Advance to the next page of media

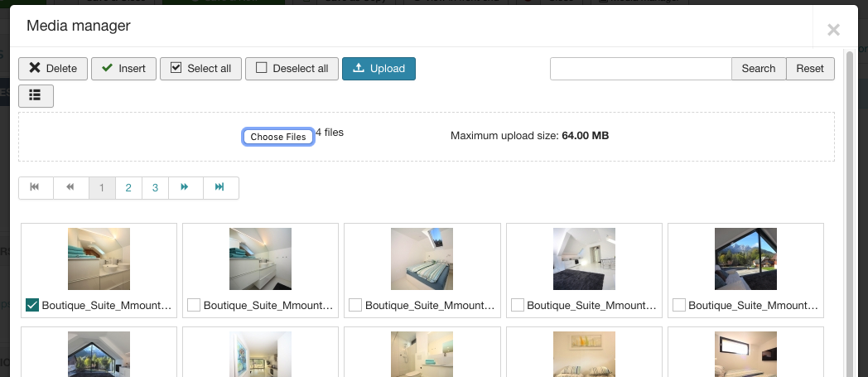[x=185, y=188]
